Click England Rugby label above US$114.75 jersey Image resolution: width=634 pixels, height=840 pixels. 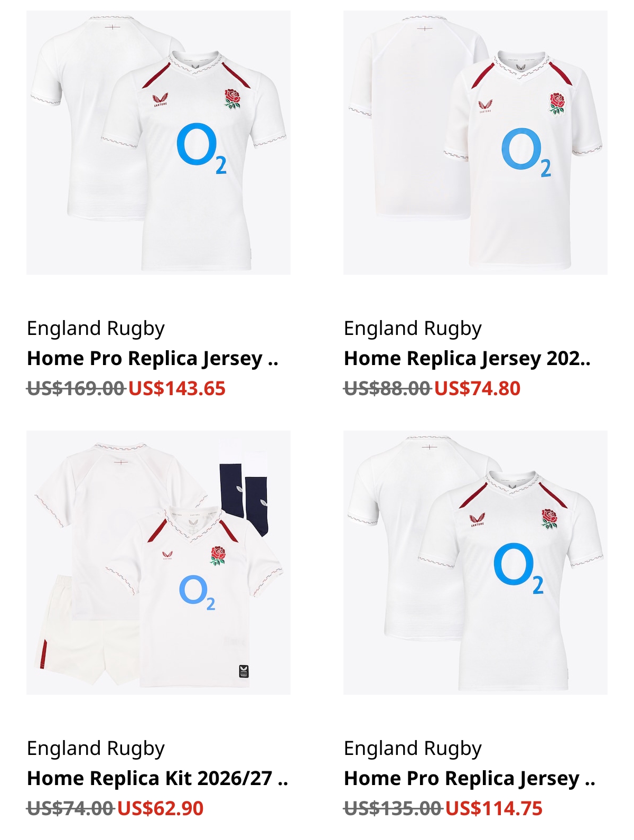pos(413,749)
